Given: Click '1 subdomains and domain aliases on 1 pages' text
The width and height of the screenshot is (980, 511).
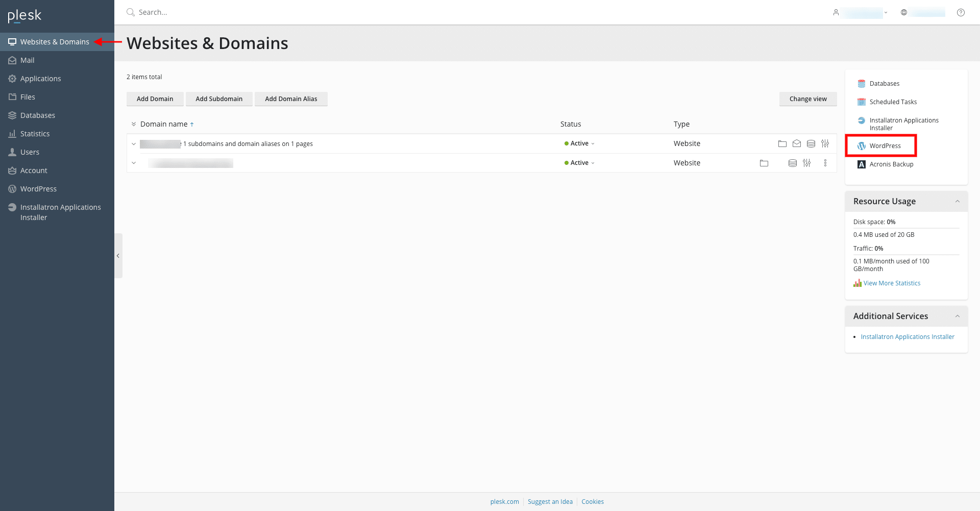Looking at the screenshot, I should (248, 144).
